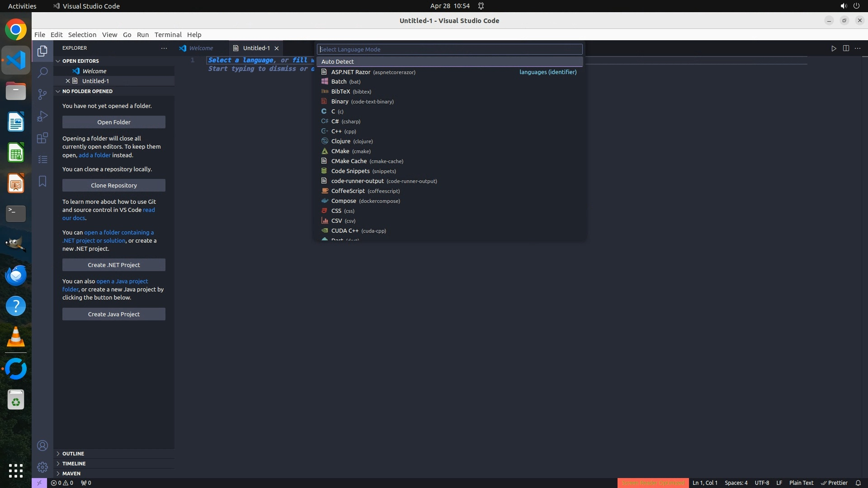Open the Extensions view

coord(42,138)
